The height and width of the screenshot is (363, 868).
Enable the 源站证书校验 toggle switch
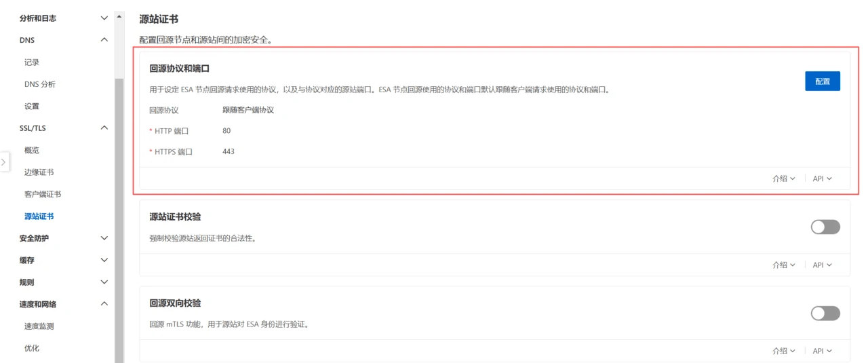click(825, 227)
